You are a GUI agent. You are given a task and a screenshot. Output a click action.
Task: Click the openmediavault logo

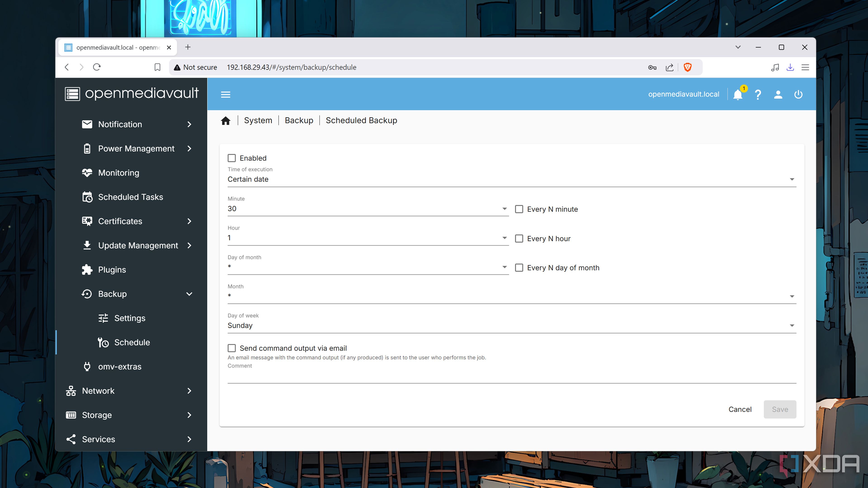pyautogui.click(x=131, y=94)
